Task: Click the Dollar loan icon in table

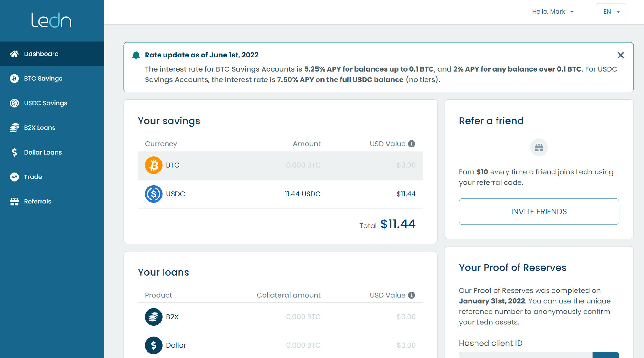Action: [153, 345]
